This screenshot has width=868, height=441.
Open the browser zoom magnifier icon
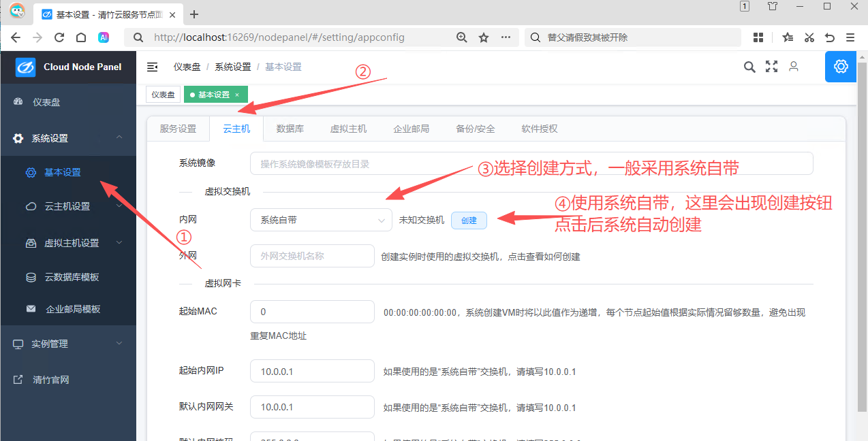462,37
